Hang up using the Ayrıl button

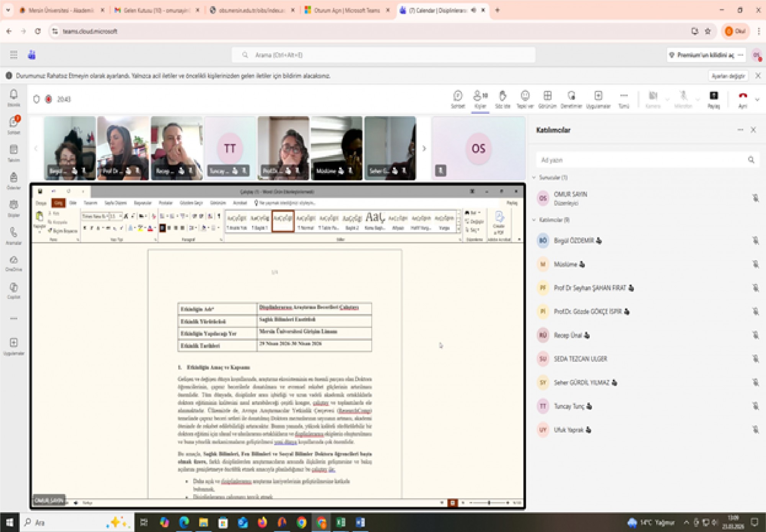point(743,99)
